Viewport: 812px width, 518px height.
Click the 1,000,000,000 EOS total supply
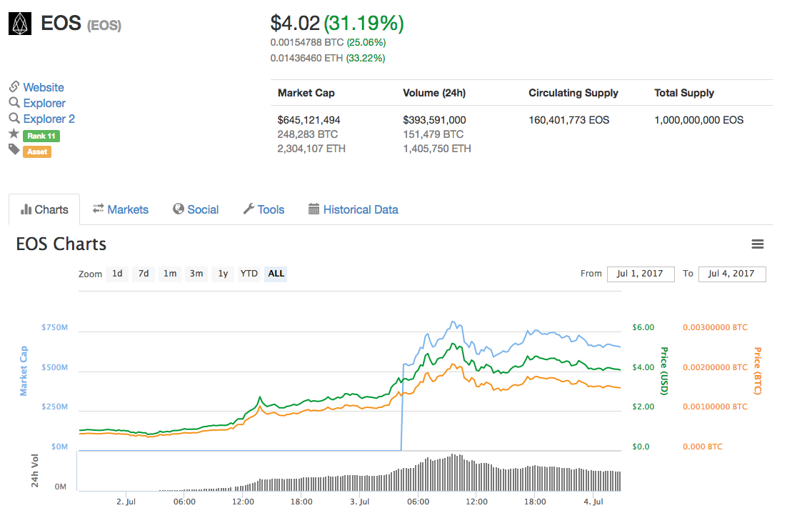[x=698, y=120]
